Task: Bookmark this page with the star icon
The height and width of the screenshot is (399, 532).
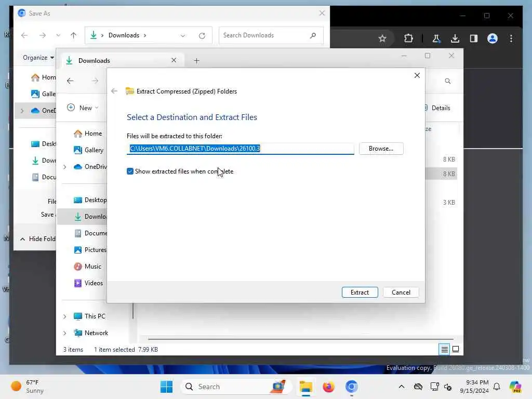Action: [382, 38]
